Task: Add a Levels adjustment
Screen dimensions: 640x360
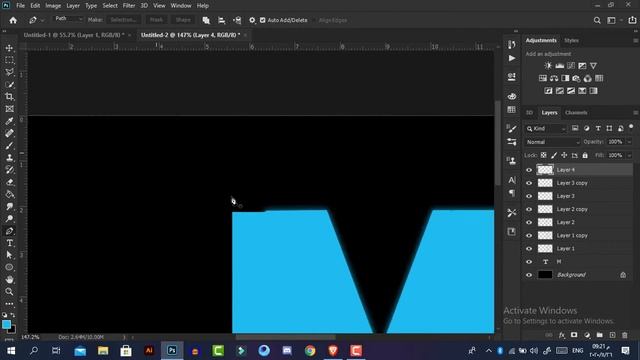Action: click(x=560, y=66)
